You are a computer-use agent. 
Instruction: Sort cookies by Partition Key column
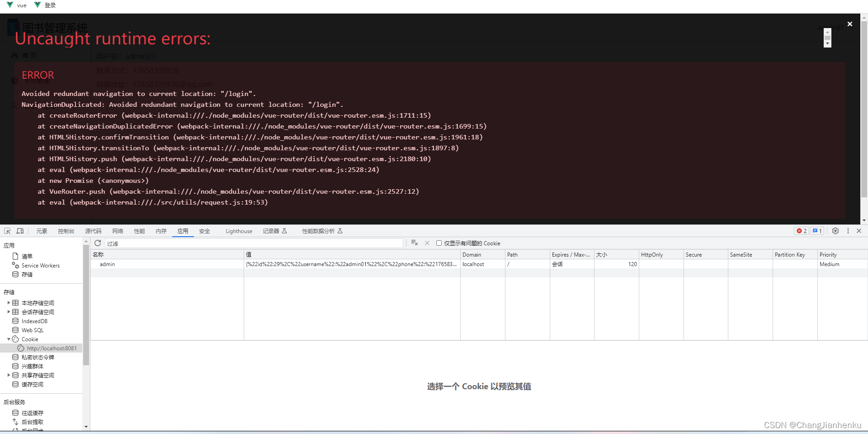[795, 254]
